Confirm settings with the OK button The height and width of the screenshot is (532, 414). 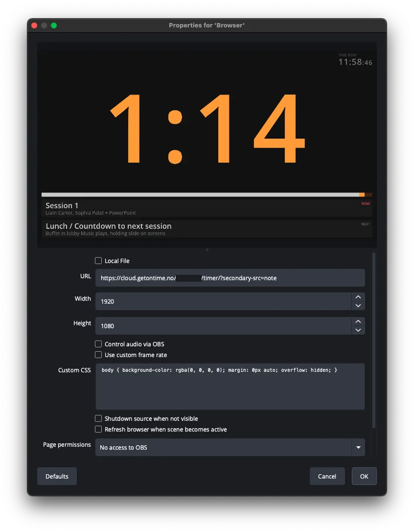tap(364, 476)
